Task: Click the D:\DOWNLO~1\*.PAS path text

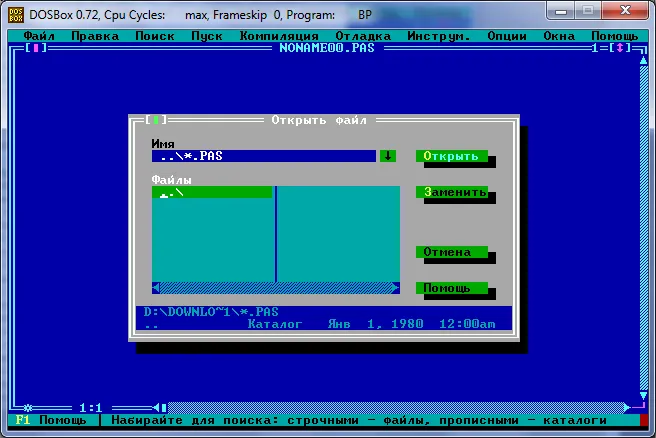Action: tap(211, 312)
